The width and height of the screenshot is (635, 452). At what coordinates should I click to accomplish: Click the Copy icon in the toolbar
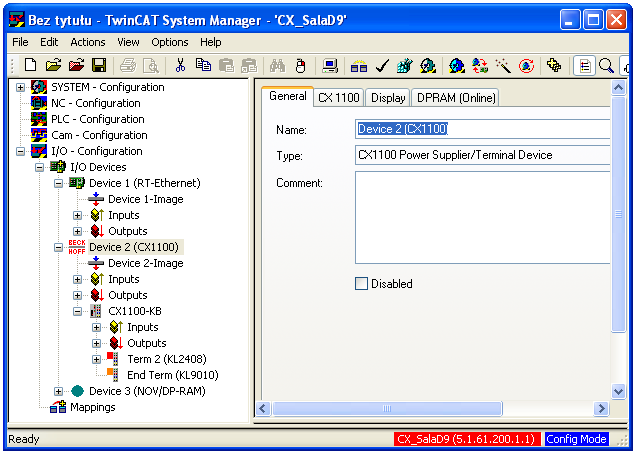(203, 65)
